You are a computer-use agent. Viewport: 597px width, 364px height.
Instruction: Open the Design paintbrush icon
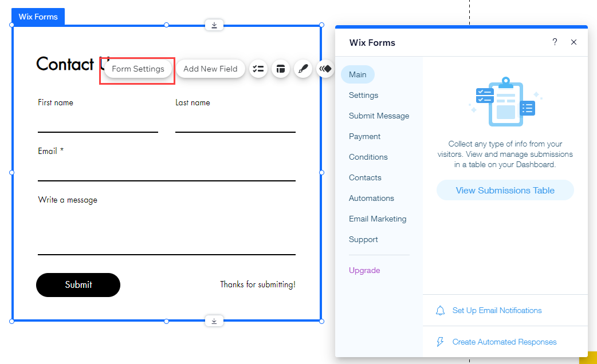(x=303, y=69)
